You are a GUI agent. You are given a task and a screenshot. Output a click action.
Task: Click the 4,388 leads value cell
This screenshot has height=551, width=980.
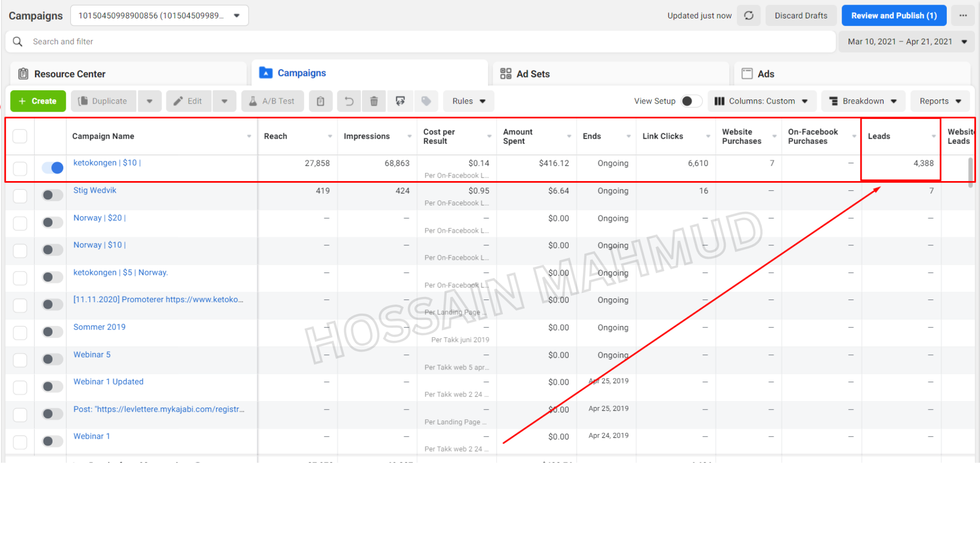[x=901, y=168]
